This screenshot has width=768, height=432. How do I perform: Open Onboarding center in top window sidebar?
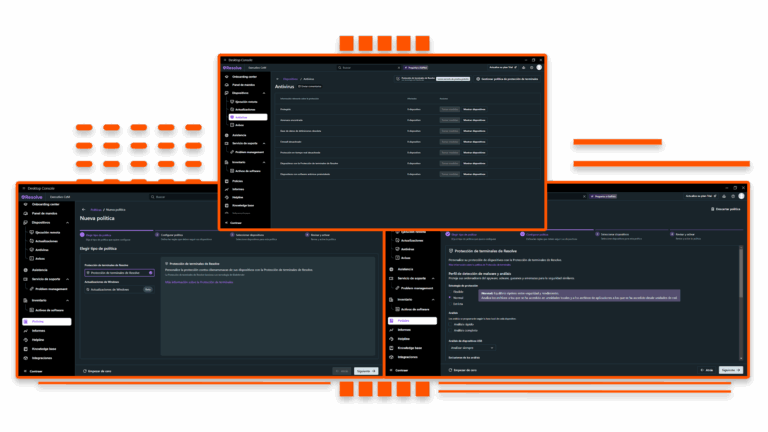tap(246, 77)
